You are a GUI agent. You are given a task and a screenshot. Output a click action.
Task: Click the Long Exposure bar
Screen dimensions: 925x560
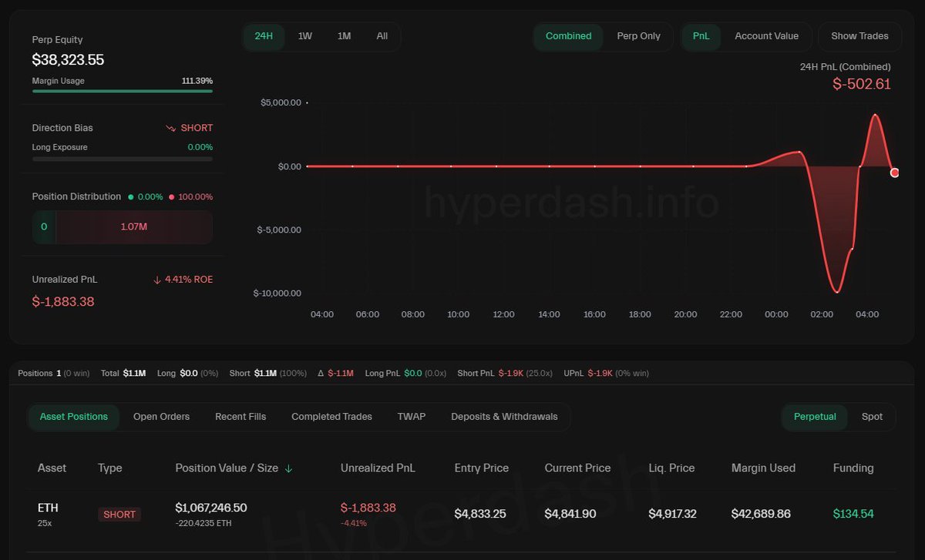click(x=123, y=159)
